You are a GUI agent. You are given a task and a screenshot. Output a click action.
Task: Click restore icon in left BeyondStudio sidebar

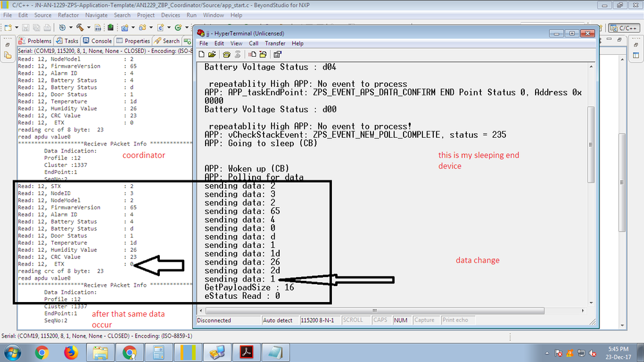8,44
